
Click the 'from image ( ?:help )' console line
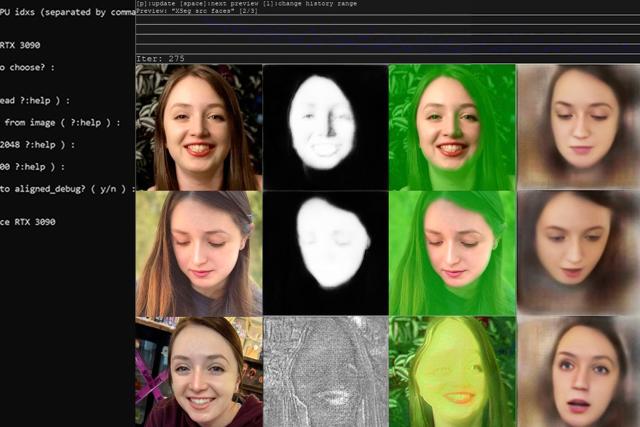click(x=60, y=122)
